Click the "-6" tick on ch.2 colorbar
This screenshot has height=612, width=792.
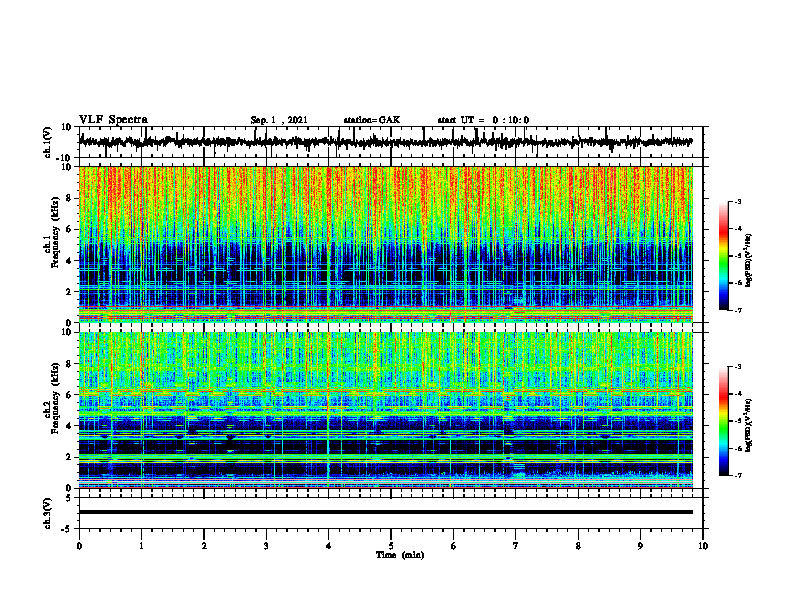click(738, 448)
